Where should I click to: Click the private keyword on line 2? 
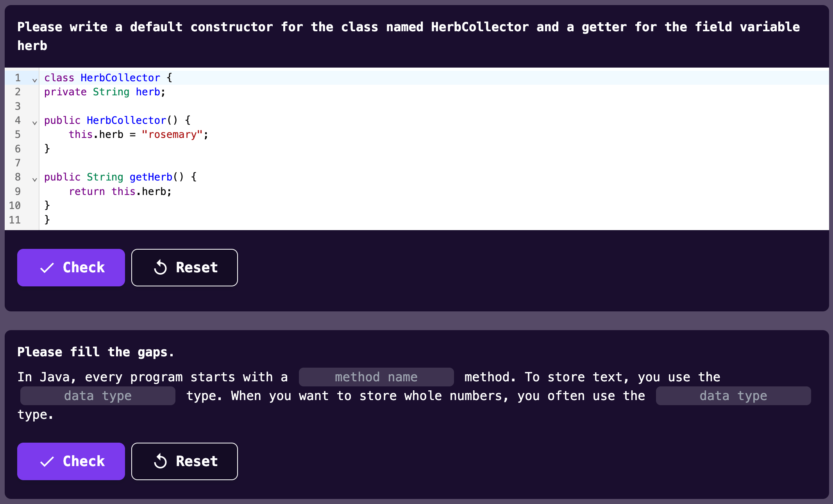65,92
